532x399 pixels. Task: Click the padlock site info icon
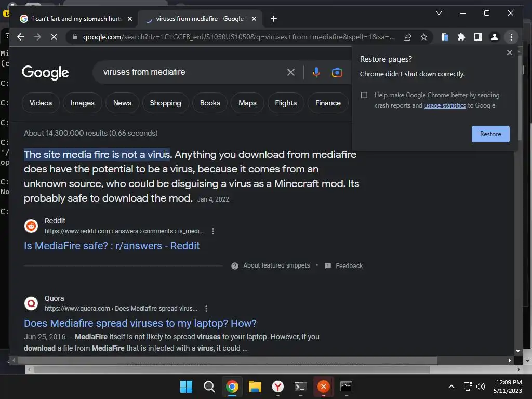[75, 37]
